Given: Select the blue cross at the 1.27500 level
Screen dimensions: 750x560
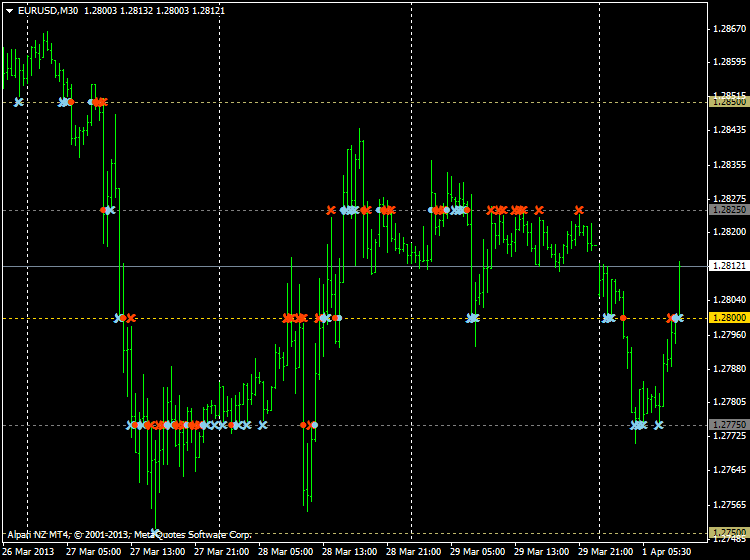Looking at the screenshot, I should click(x=155, y=533).
